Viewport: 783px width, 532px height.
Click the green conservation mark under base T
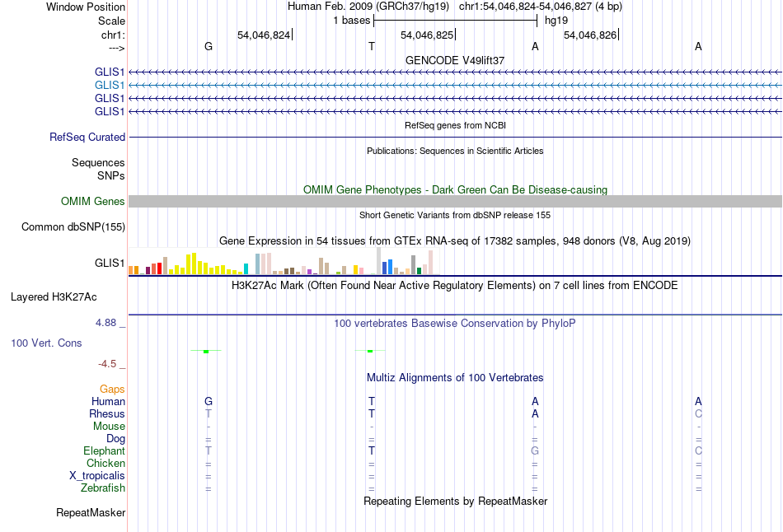click(370, 351)
